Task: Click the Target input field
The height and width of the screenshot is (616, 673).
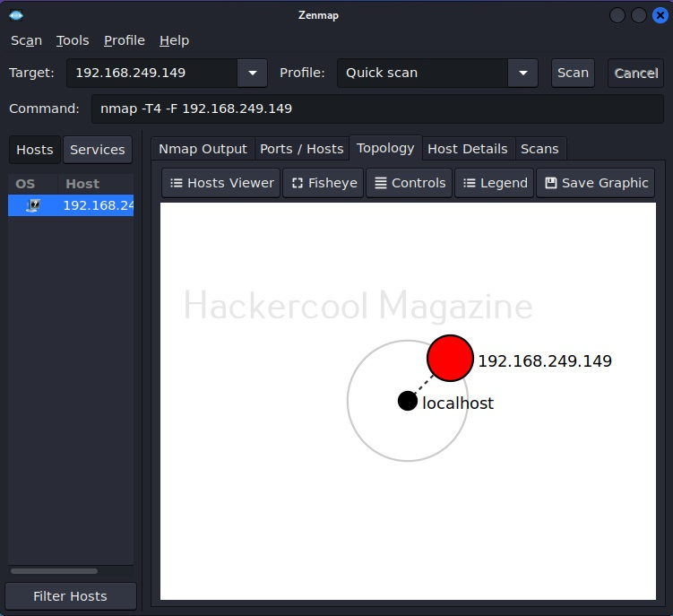Action: (152, 73)
